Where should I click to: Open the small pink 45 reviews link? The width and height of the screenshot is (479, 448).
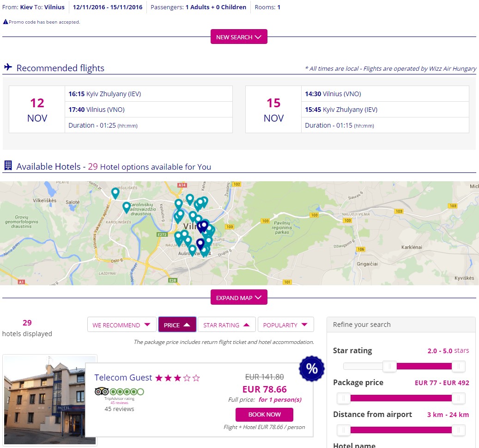click(x=120, y=403)
